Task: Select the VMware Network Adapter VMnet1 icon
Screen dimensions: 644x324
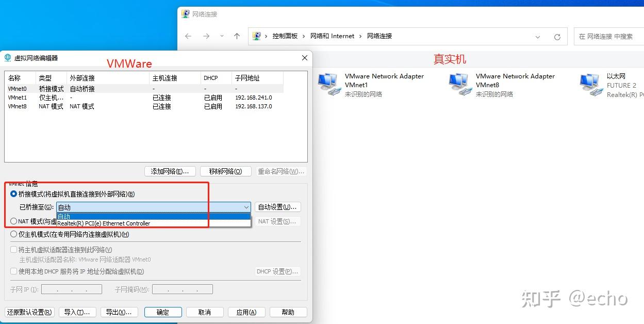Action: click(x=328, y=83)
